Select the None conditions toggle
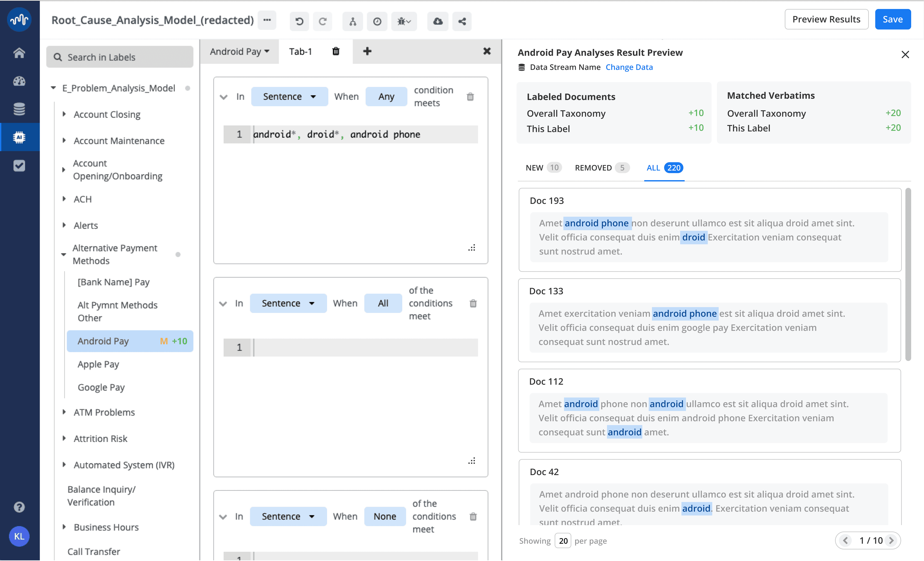924x561 pixels. click(x=385, y=516)
